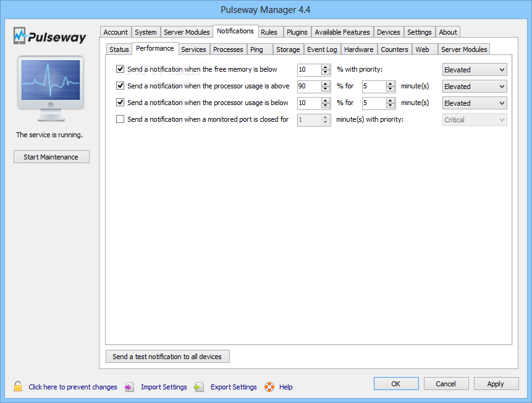Click the Help lifebuoy icon
This screenshot has width=532, height=403.
(x=269, y=387)
